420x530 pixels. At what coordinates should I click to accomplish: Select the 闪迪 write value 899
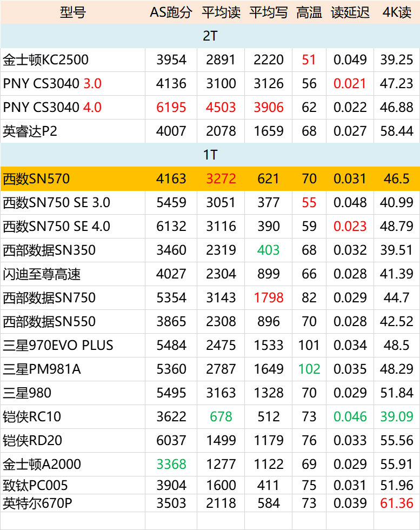point(268,274)
